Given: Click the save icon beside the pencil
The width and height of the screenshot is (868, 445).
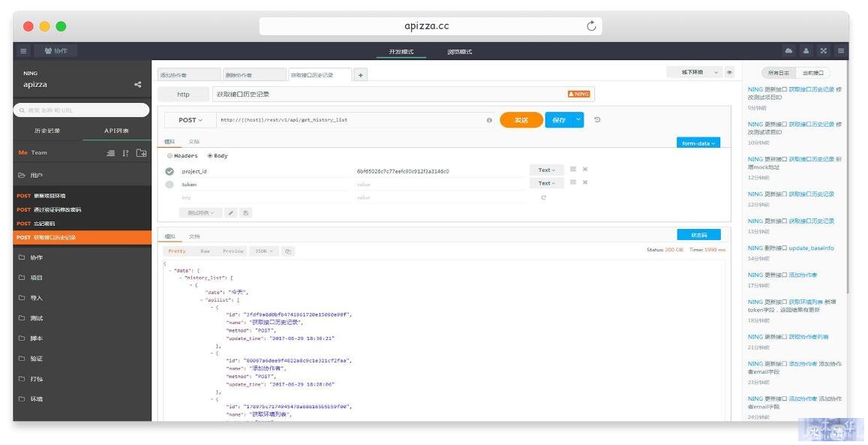Looking at the screenshot, I should [246, 213].
